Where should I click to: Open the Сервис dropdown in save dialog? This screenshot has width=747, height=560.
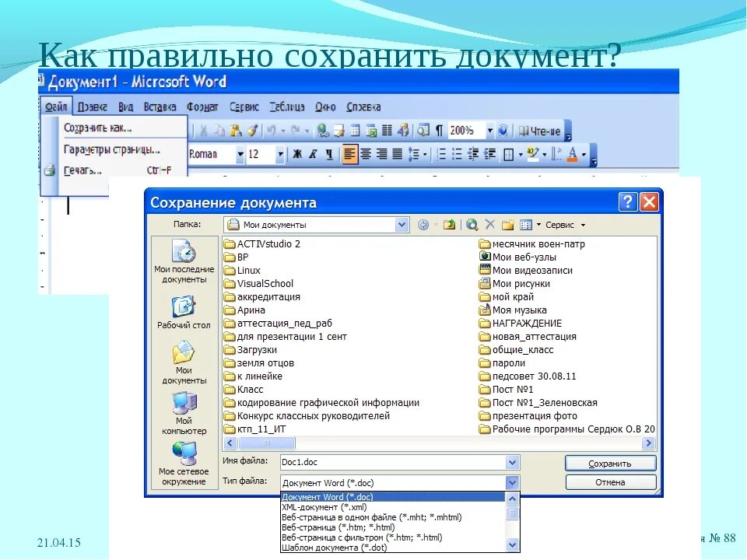click(x=565, y=225)
